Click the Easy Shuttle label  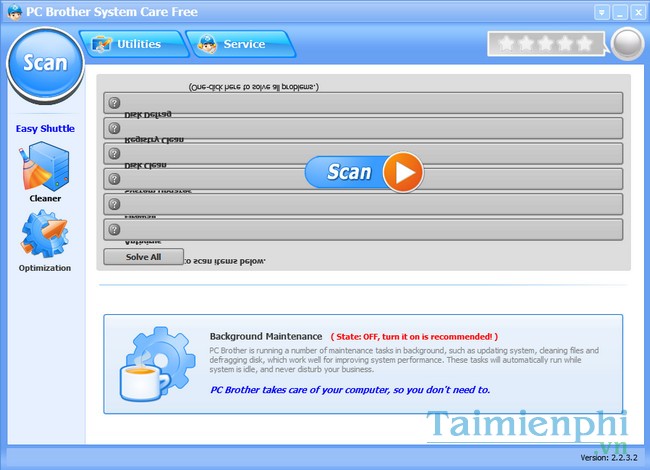(x=45, y=128)
